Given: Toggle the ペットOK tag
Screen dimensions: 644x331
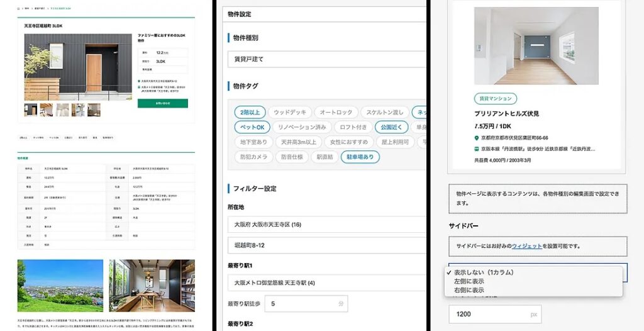Looking at the screenshot, I should [x=252, y=127].
